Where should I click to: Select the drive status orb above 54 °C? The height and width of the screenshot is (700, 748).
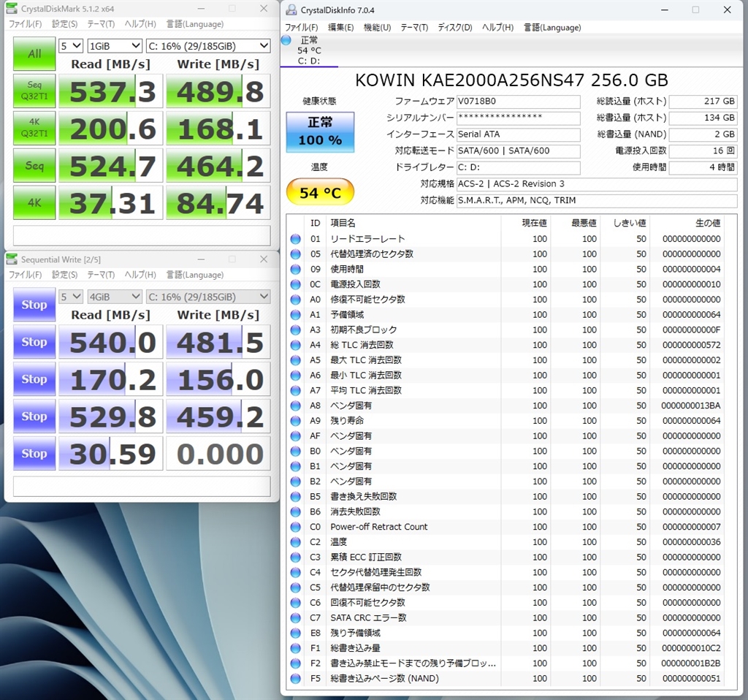pos(286,40)
